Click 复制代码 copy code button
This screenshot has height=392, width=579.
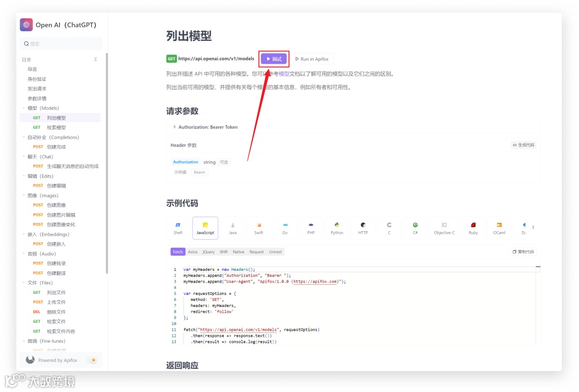click(x=523, y=252)
